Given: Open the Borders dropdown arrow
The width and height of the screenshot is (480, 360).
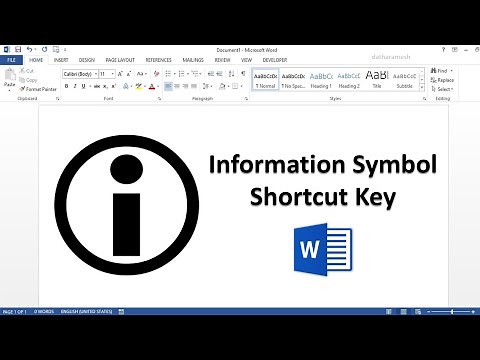Looking at the screenshot, I should (x=241, y=86).
